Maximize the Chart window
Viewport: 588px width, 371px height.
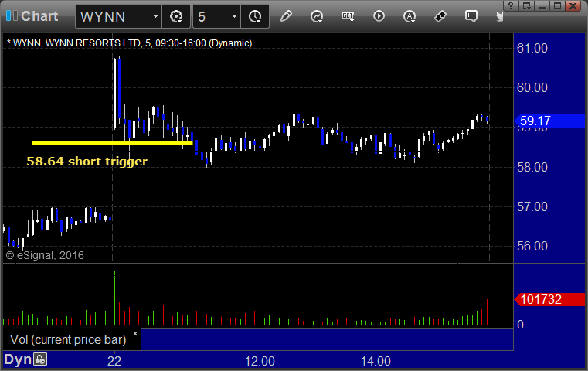click(x=557, y=5)
